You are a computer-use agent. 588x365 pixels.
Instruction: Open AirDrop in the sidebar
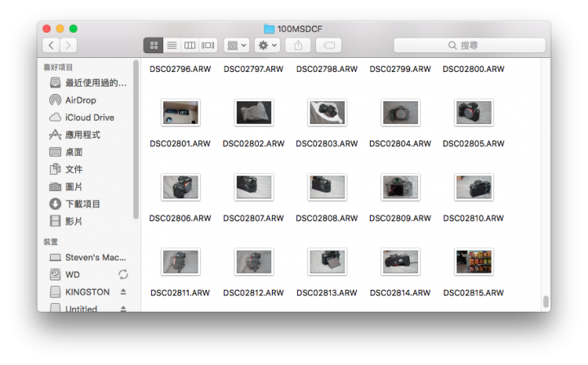[x=73, y=100]
